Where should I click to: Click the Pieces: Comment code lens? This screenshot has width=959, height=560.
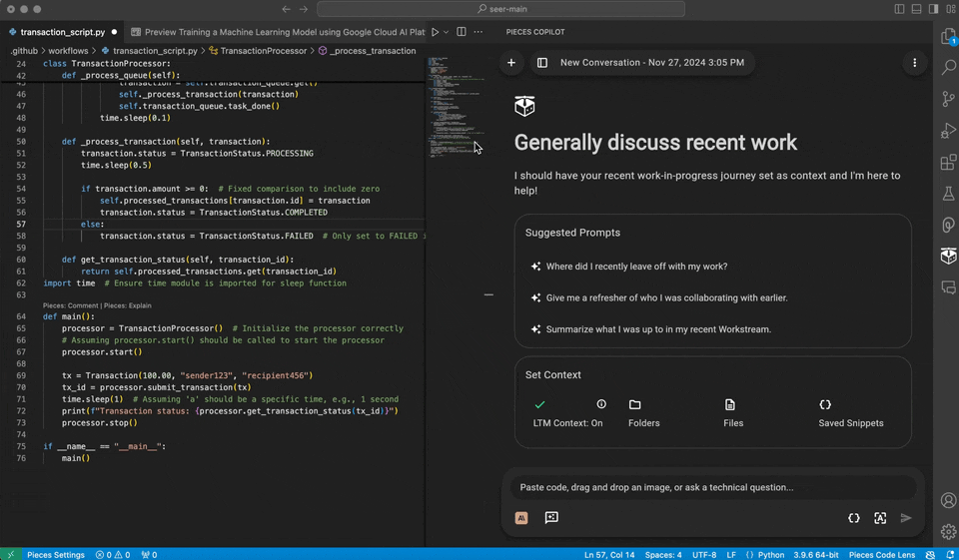coord(70,305)
